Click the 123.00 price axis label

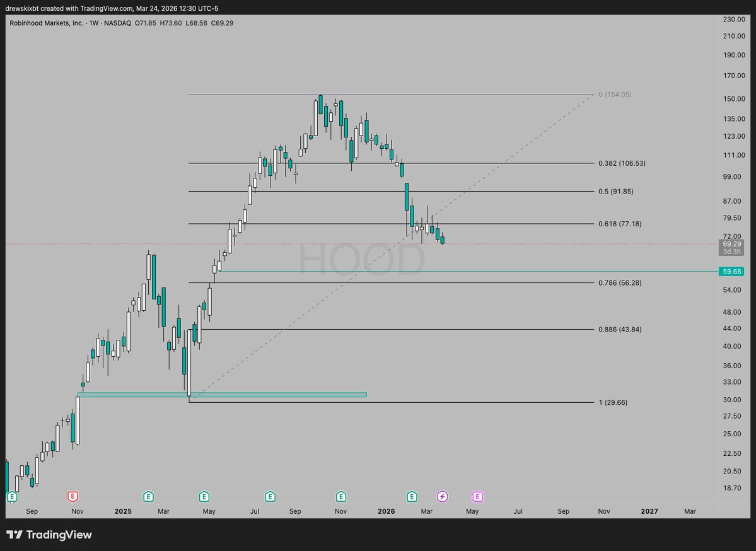(734, 136)
